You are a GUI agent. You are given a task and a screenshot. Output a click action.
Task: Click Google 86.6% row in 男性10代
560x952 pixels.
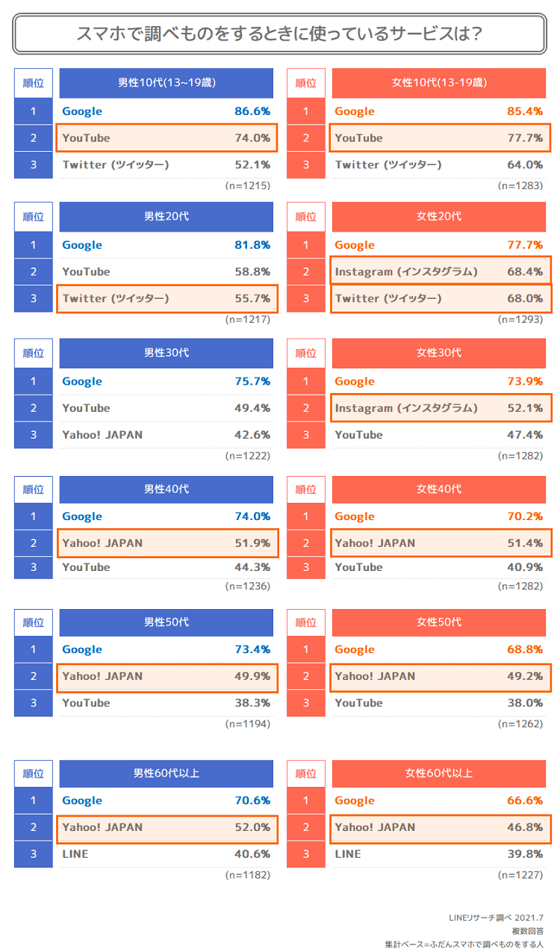coord(167,111)
